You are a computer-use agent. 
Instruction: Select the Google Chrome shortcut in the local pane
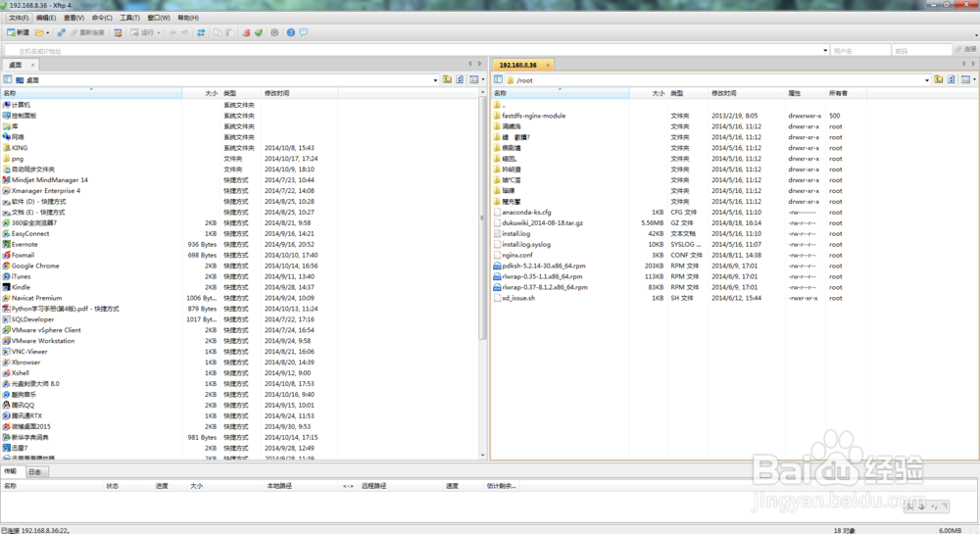[35, 266]
